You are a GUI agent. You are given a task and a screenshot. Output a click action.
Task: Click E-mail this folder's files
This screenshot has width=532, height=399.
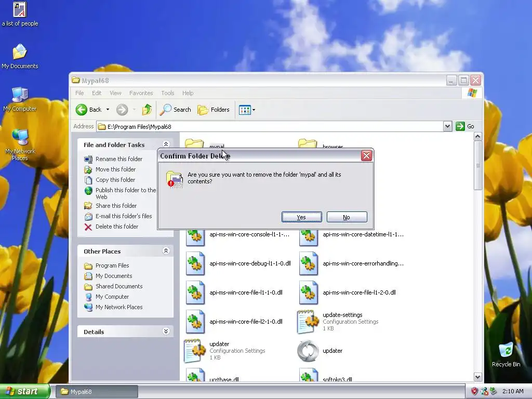click(118, 216)
